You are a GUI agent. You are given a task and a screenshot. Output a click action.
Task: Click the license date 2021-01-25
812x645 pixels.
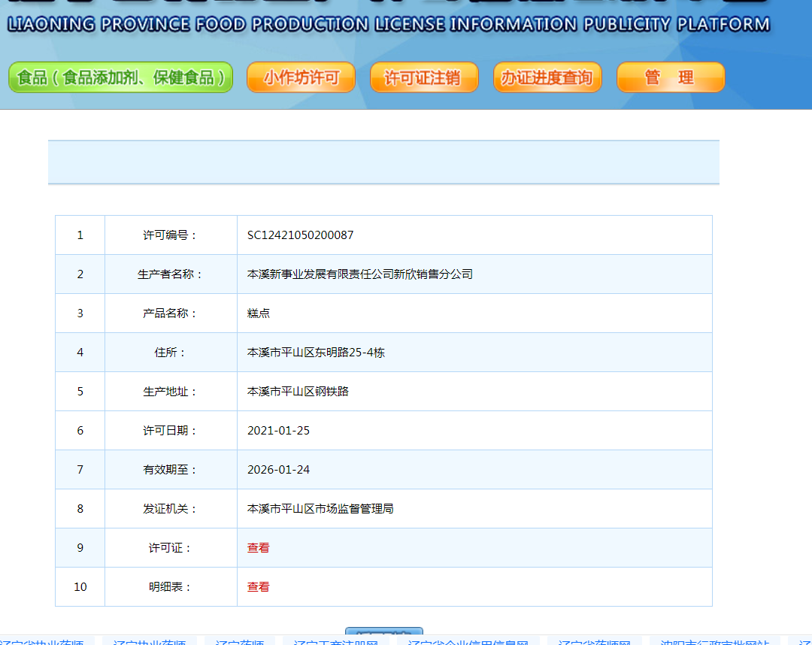(x=279, y=431)
